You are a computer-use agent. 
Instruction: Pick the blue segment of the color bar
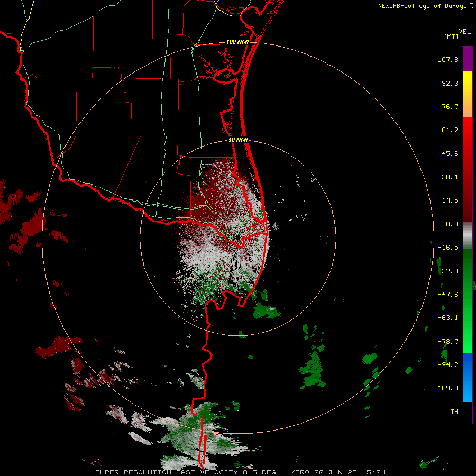[467, 377]
